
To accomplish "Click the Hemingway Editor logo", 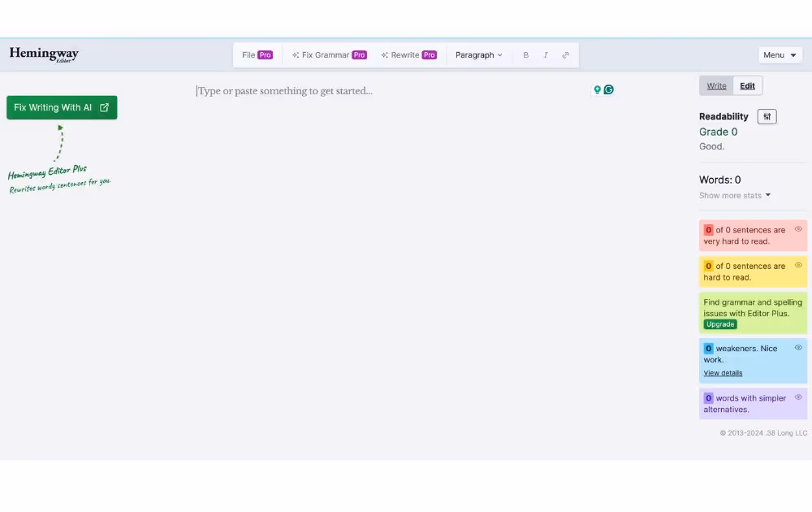I will pos(44,54).
